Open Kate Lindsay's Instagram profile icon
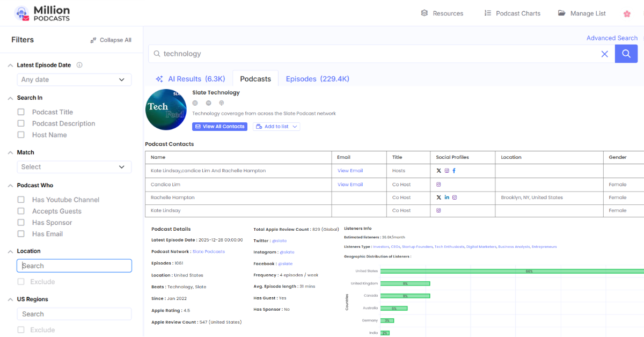644x337 pixels. pyautogui.click(x=438, y=210)
